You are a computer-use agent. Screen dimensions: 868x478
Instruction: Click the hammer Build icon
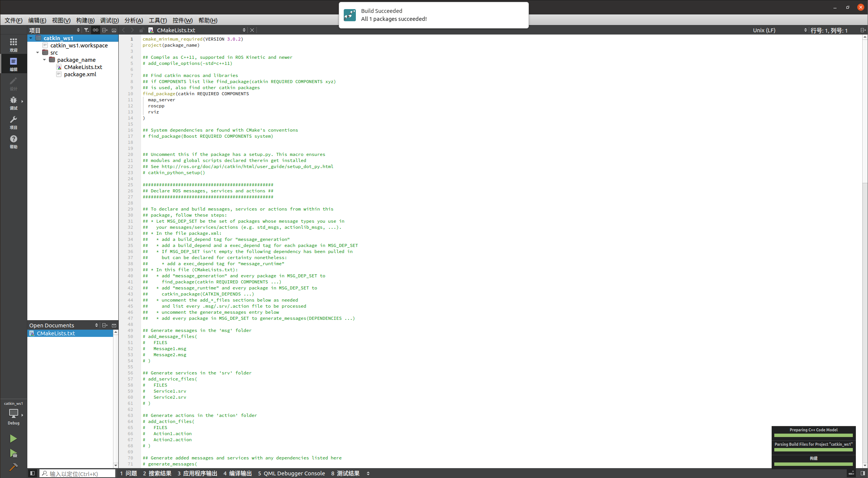click(x=13, y=467)
